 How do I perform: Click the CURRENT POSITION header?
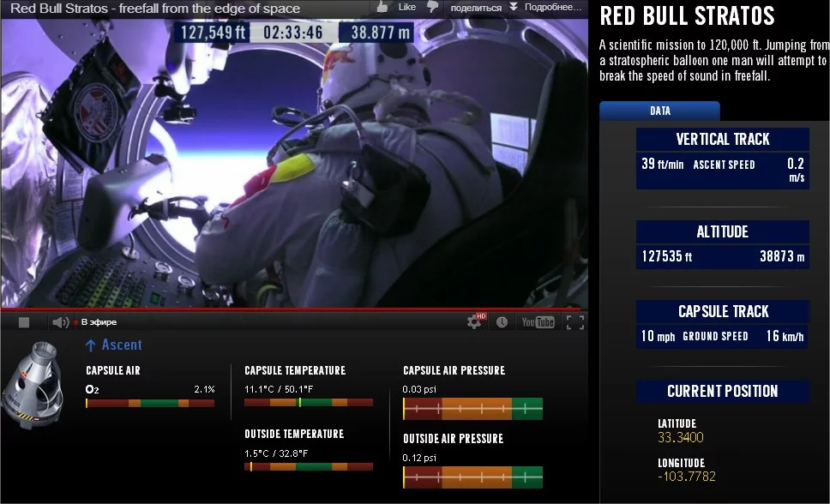[723, 391]
